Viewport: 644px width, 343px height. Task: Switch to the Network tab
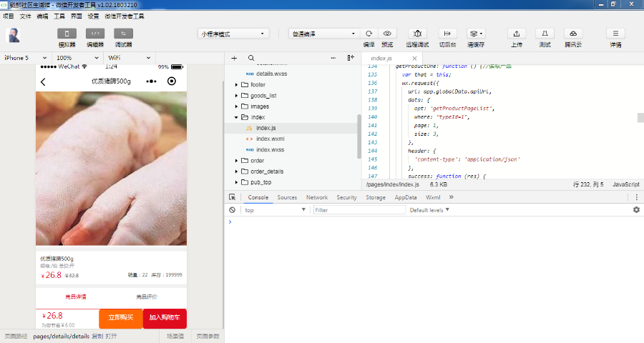pos(316,197)
